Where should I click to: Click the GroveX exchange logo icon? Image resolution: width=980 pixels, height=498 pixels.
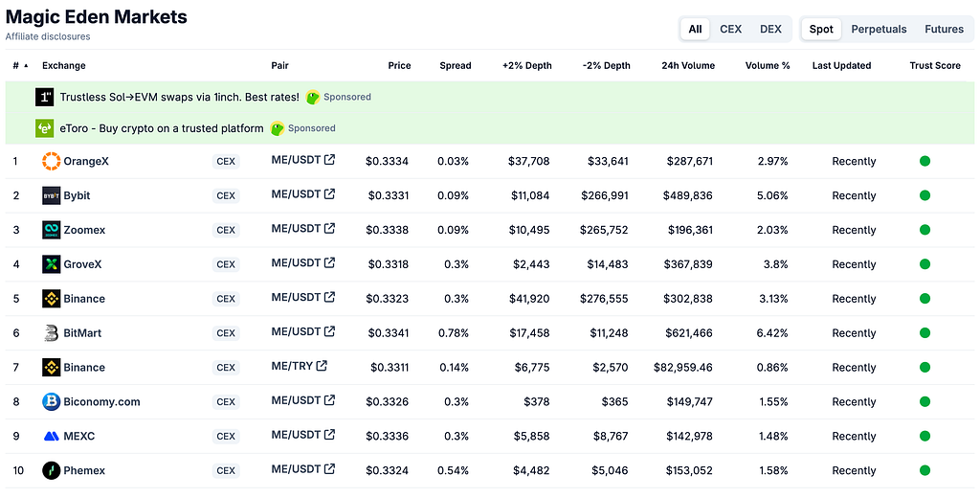(52, 264)
